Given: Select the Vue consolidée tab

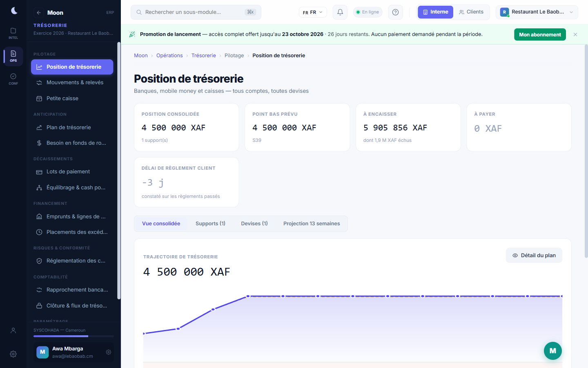Looking at the screenshot, I should pos(161,224).
